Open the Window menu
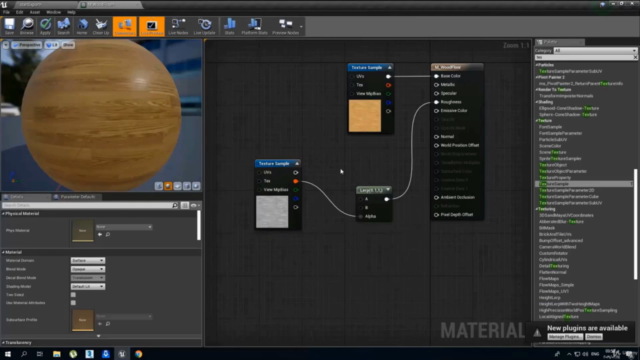The image size is (640, 360). (53, 12)
